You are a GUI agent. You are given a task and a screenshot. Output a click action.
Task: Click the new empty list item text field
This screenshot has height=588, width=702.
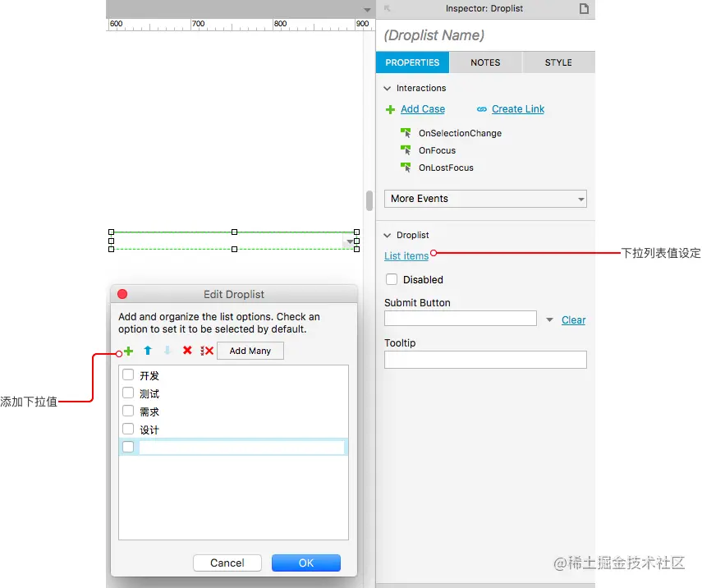241,447
